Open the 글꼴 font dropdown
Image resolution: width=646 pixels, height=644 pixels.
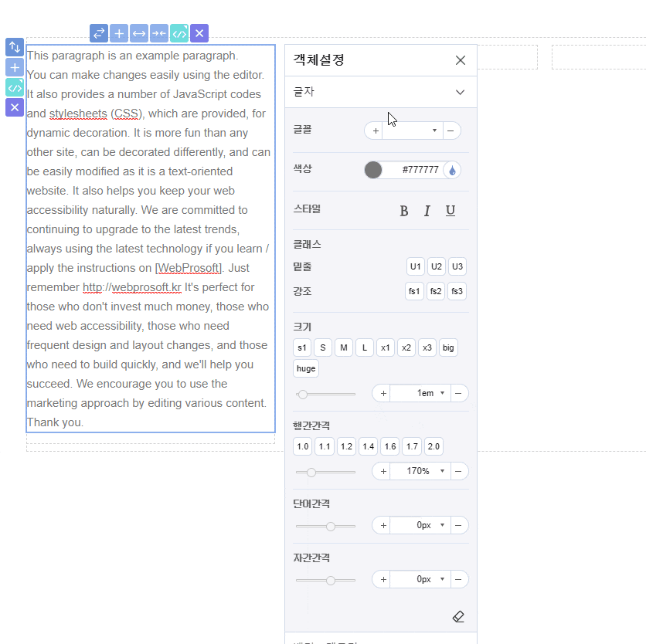click(x=434, y=130)
